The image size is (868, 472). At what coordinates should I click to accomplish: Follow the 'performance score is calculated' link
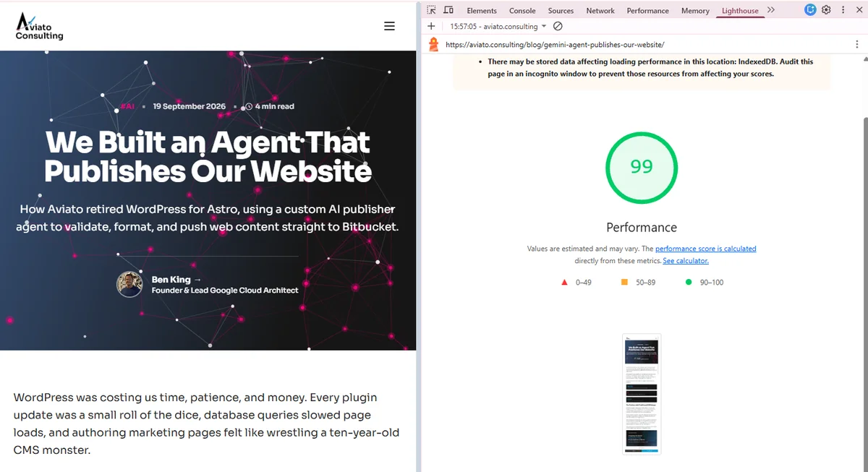[705, 249]
